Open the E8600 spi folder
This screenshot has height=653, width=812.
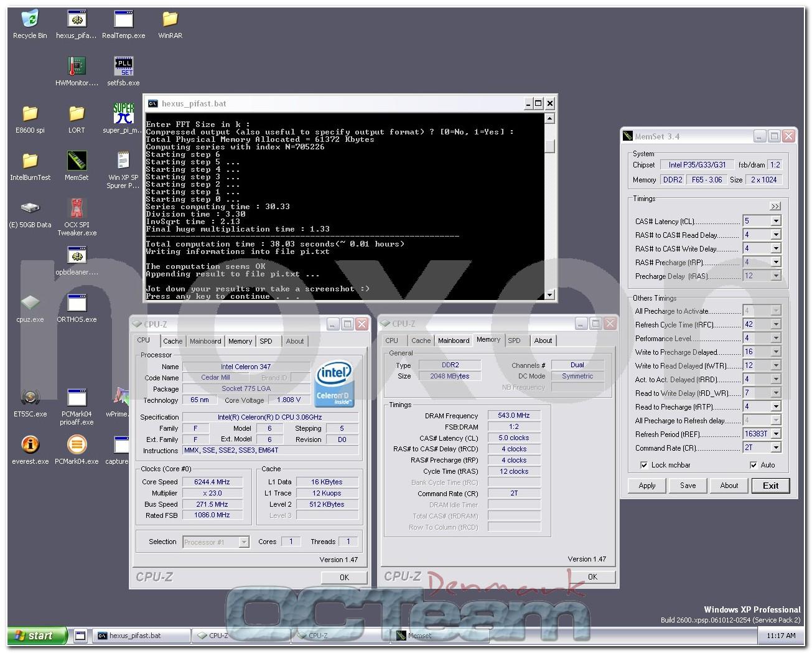click(x=30, y=120)
